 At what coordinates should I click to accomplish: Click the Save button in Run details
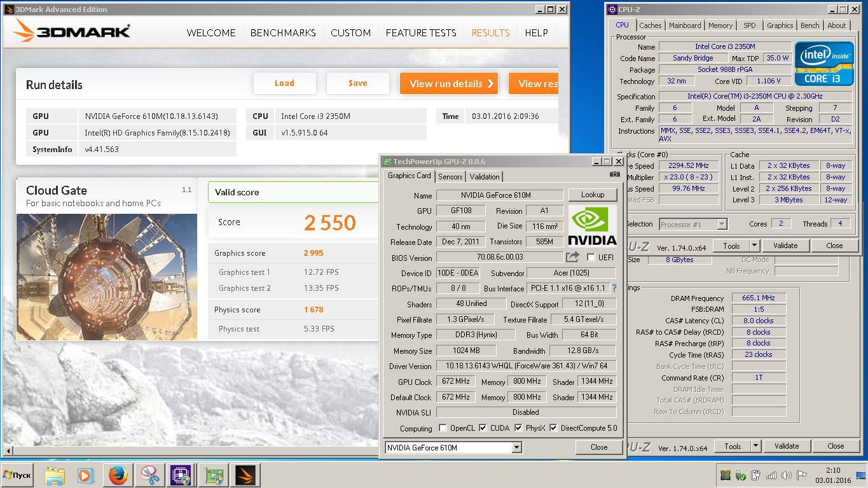pos(357,83)
